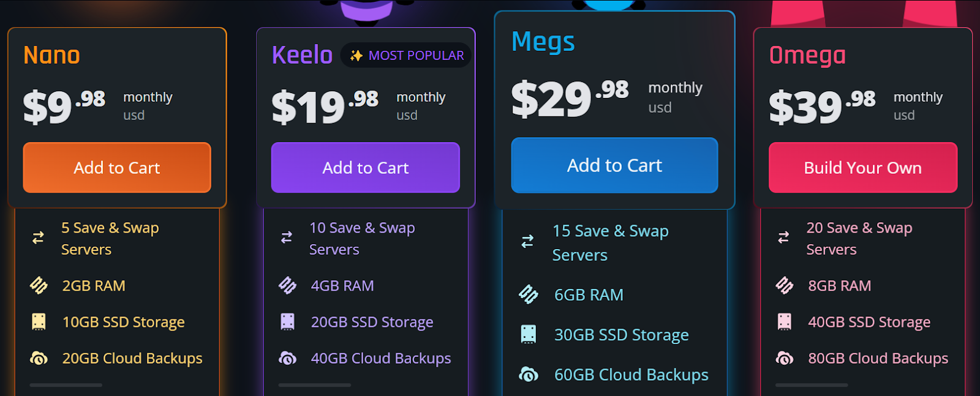Click the Keelo swap arrows icon
Image resolution: width=980 pixels, height=396 pixels.
pyautogui.click(x=287, y=237)
